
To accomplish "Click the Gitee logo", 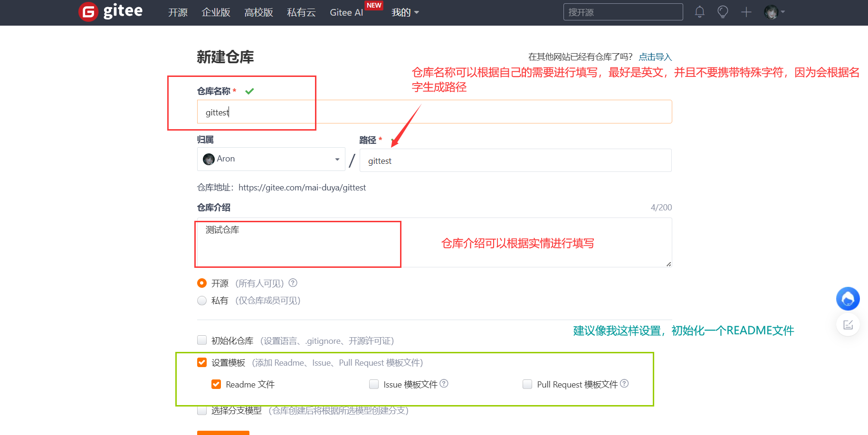I will (x=111, y=11).
